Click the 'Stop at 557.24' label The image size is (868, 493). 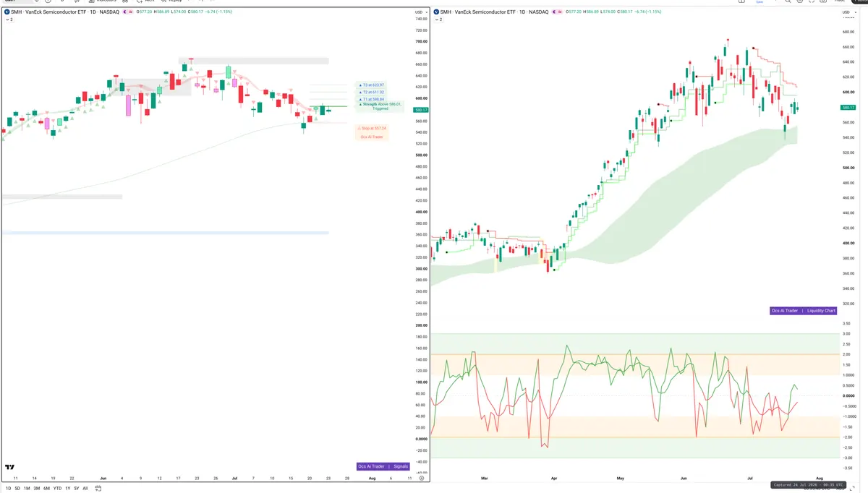click(372, 128)
